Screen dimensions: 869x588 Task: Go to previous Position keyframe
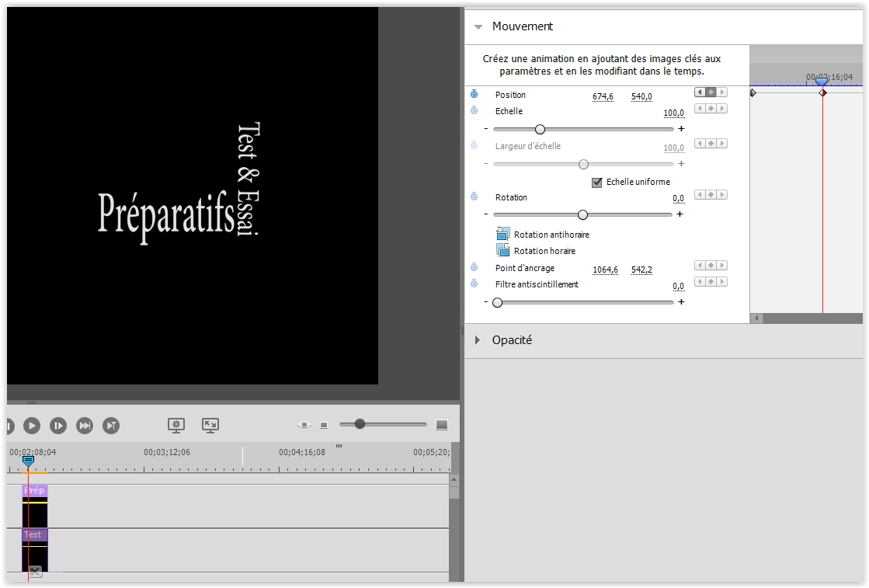pyautogui.click(x=700, y=92)
